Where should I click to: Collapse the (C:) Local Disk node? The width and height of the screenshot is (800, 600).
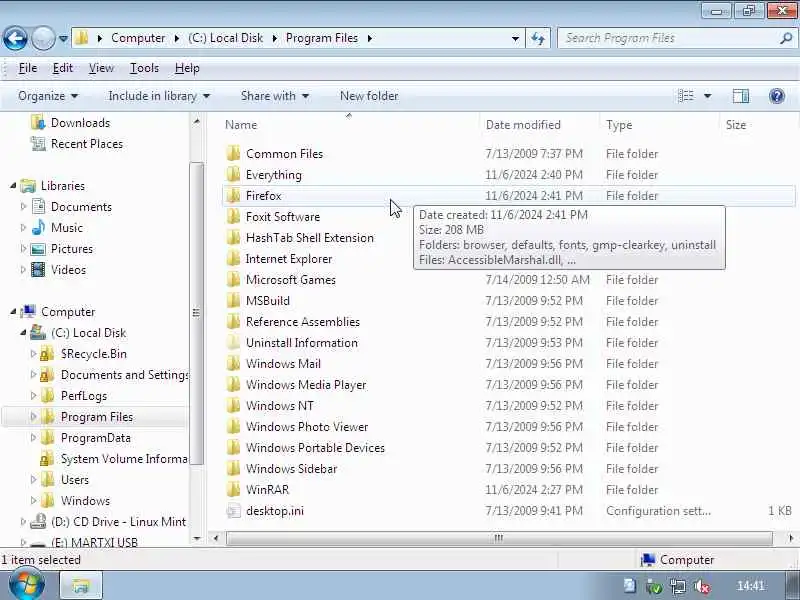pos(23,333)
